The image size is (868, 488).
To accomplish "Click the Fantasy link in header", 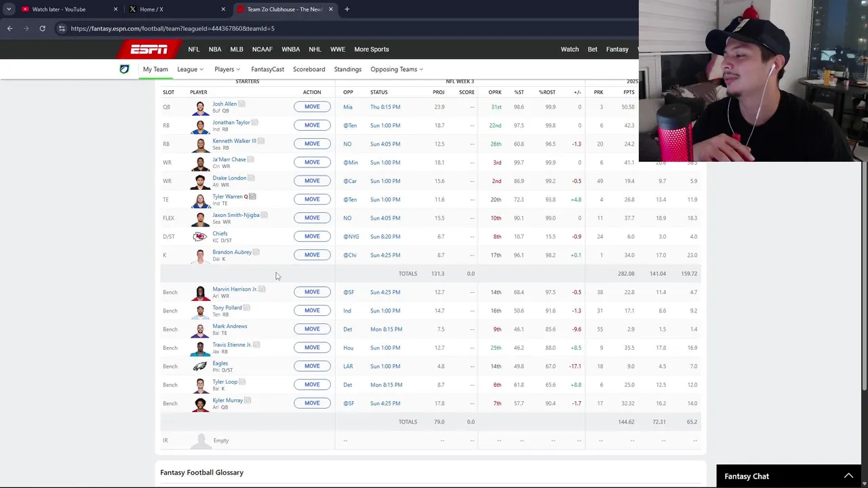I will click(617, 49).
